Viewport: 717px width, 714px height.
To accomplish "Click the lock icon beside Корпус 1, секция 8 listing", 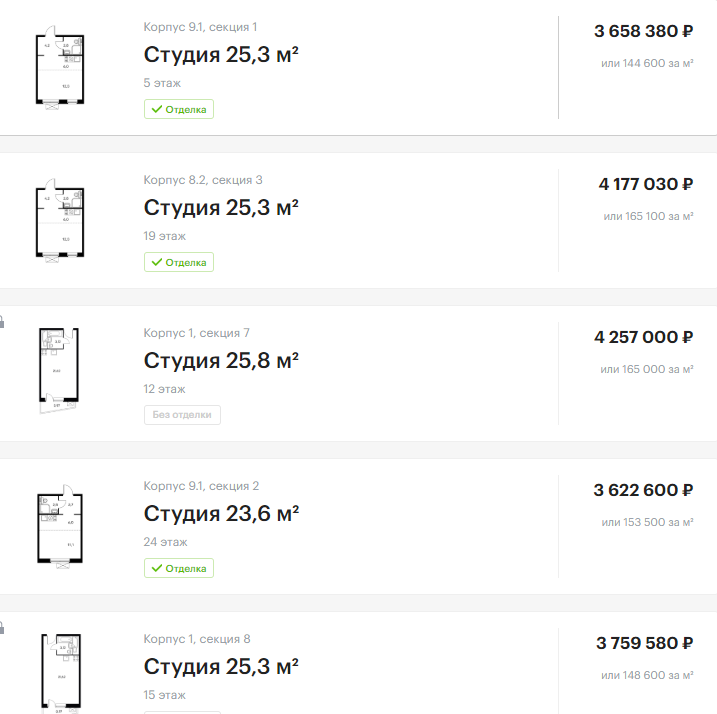I will (3, 629).
